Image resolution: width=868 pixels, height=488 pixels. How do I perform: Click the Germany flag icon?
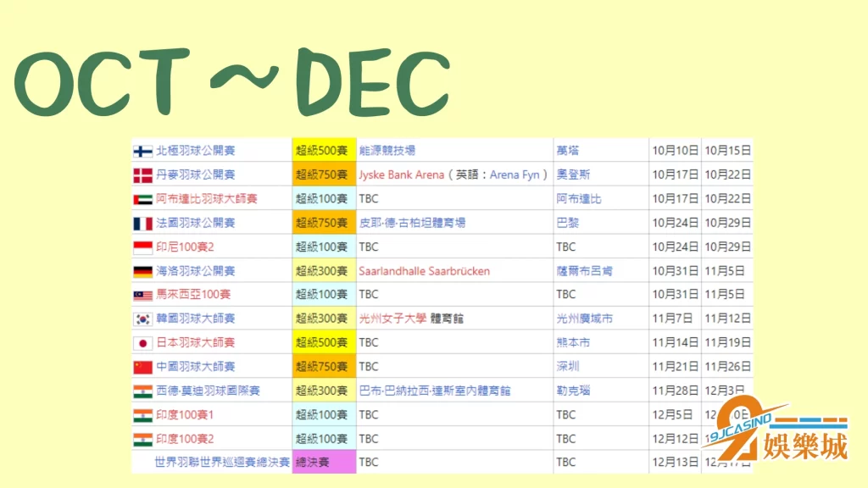point(142,271)
